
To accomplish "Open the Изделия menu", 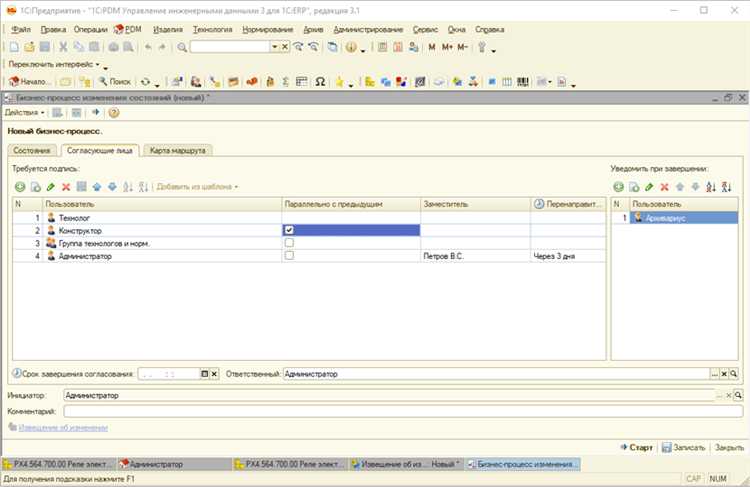I will click(x=168, y=29).
